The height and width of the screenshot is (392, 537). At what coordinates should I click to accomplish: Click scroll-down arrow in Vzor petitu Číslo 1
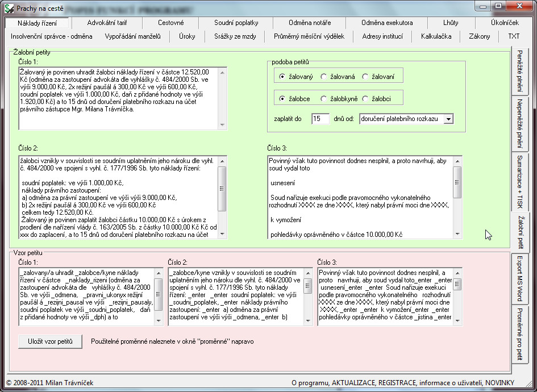158,321
